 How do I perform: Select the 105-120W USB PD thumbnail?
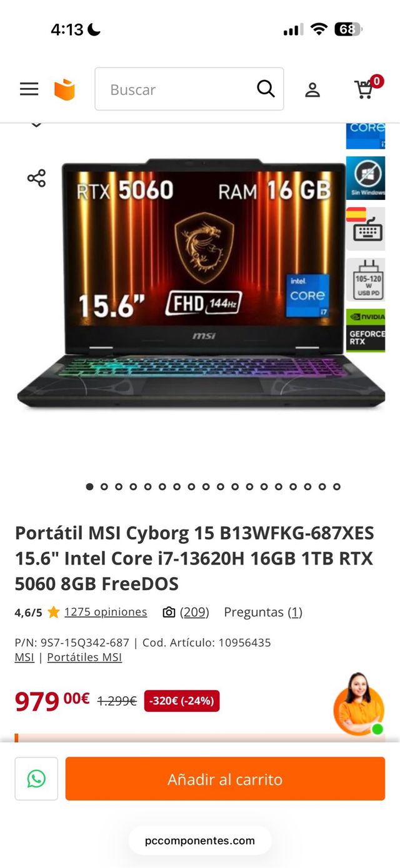point(366,280)
